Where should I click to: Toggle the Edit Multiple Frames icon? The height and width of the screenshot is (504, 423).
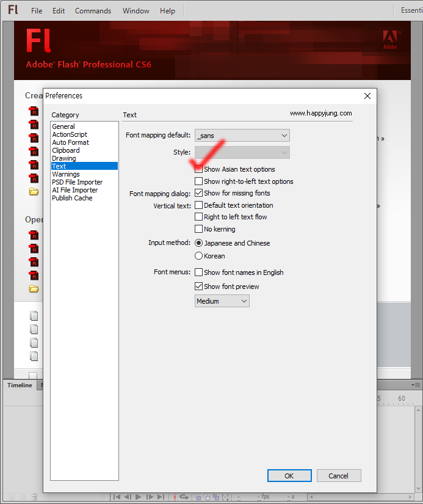[x=216, y=497]
